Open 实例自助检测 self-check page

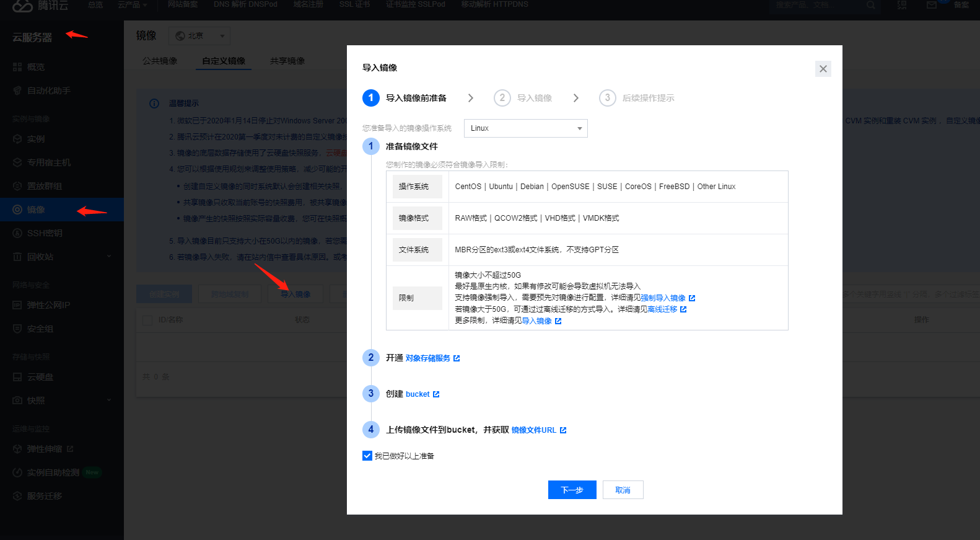click(53, 472)
